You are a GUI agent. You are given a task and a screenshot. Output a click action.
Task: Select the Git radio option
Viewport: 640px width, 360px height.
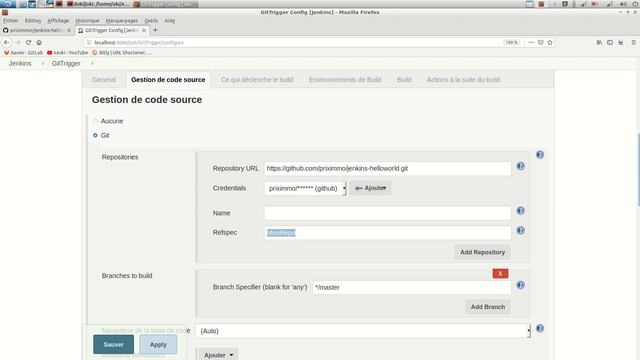(95, 136)
